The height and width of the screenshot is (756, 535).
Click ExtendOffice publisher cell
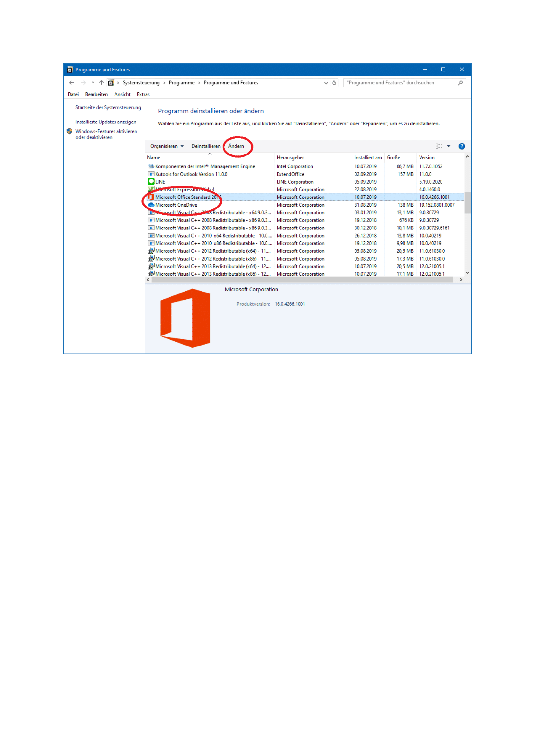coord(290,174)
